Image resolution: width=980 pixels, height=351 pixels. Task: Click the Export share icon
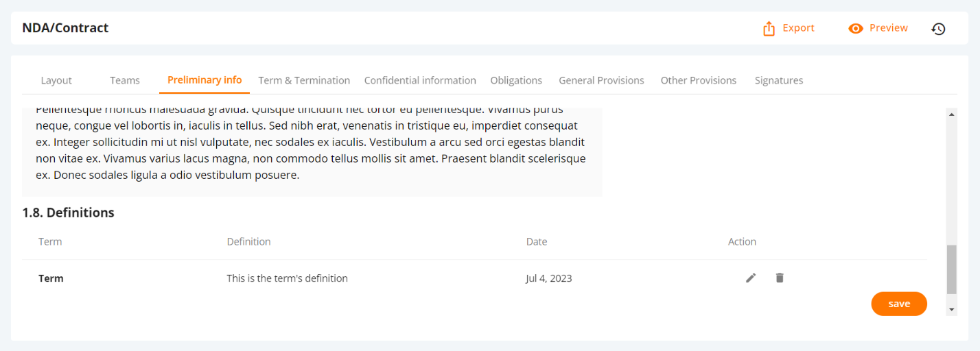[x=769, y=29]
